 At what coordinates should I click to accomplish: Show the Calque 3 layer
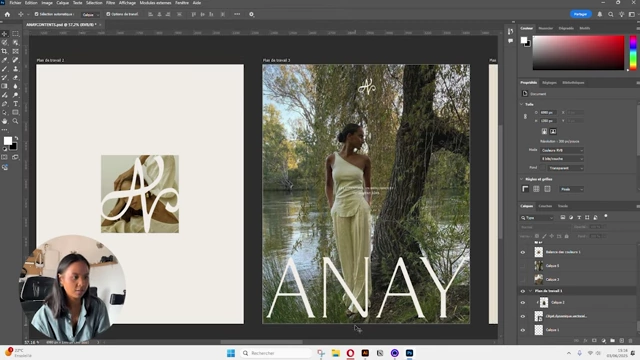(x=523, y=280)
